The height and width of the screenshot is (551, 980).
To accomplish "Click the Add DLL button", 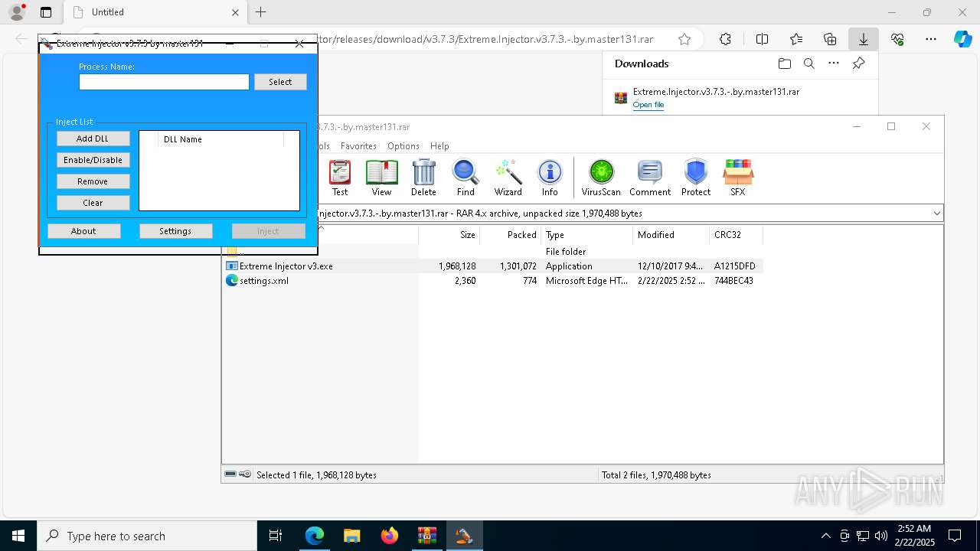I will [93, 139].
